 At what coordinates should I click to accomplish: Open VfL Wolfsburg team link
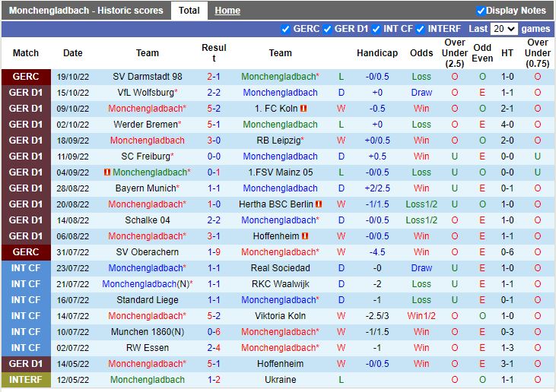(x=147, y=93)
